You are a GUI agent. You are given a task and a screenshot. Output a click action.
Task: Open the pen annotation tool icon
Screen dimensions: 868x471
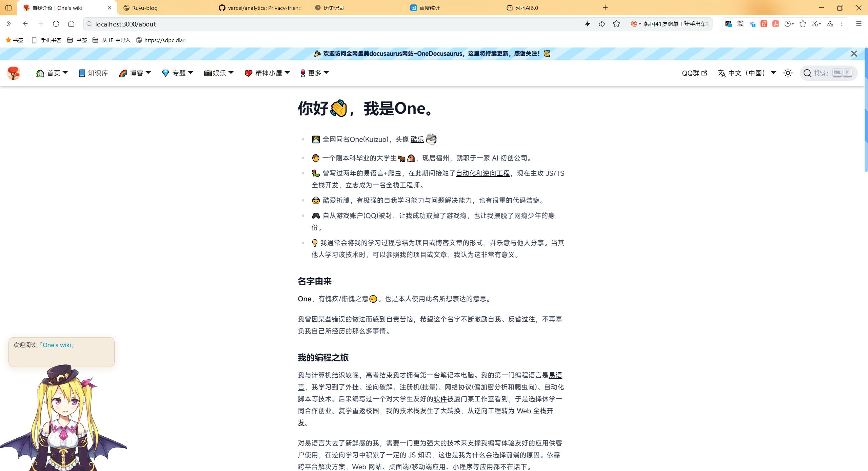click(x=830, y=24)
